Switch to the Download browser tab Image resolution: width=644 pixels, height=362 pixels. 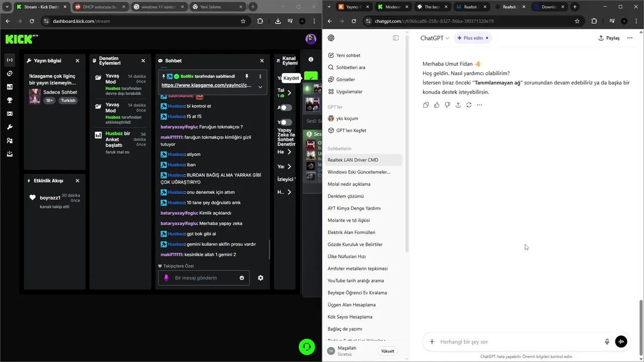tap(548, 7)
